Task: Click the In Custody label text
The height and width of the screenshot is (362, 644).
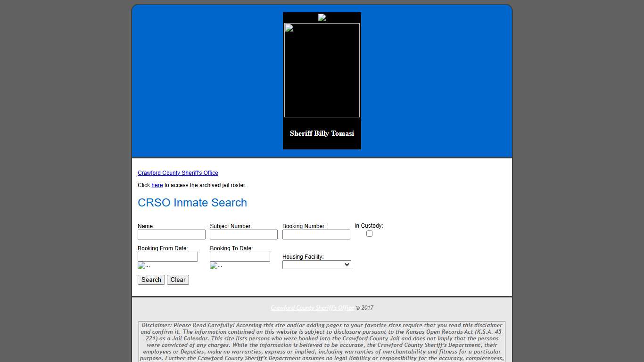Action: pyautogui.click(x=369, y=226)
